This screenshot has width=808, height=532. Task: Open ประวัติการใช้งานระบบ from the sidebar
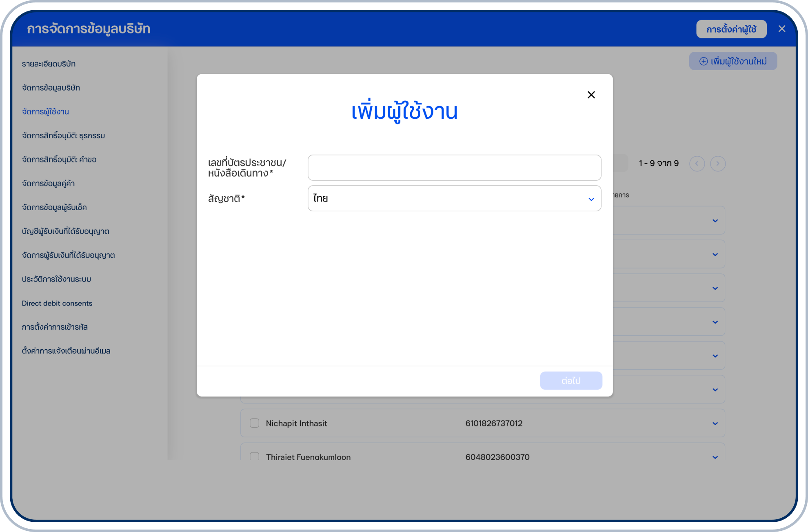tap(56, 279)
